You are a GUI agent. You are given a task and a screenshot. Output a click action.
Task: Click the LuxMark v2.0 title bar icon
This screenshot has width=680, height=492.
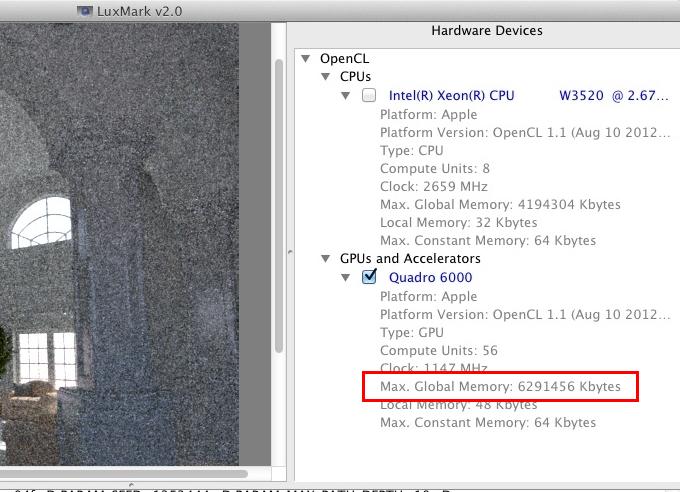pos(85,11)
